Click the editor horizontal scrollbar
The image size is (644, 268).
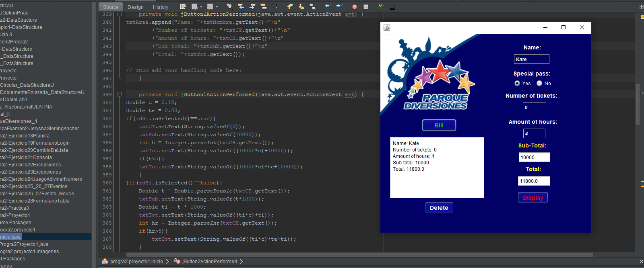[x=359, y=254]
